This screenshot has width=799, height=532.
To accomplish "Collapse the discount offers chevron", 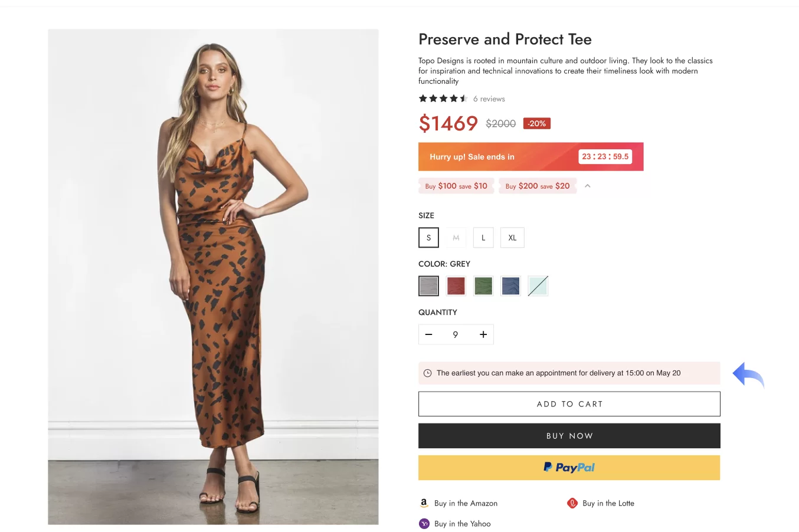I will point(587,186).
